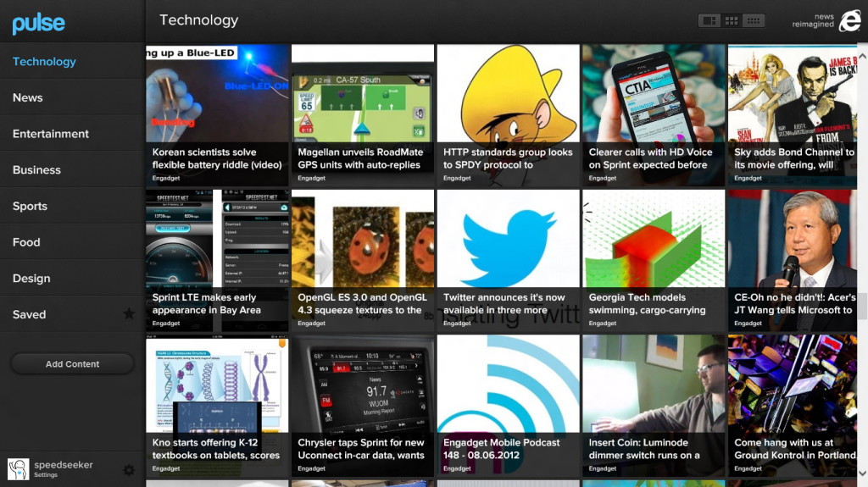
Task: Open HTTP standards group SPDY article
Action: click(x=509, y=115)
